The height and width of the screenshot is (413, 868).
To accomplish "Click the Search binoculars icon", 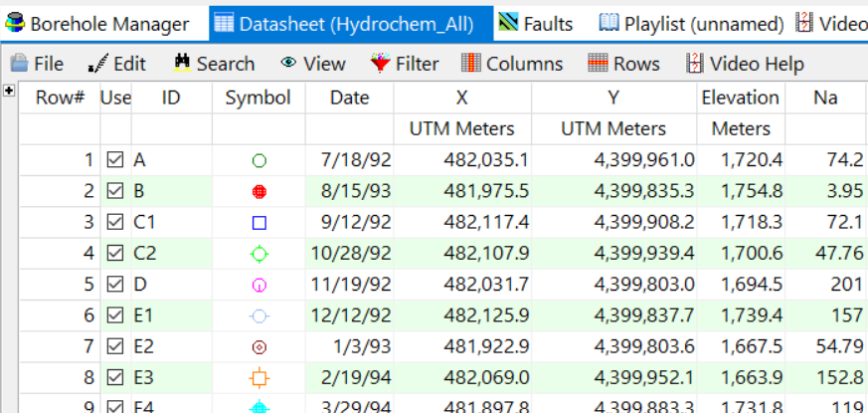I will (x=182, y=64).
